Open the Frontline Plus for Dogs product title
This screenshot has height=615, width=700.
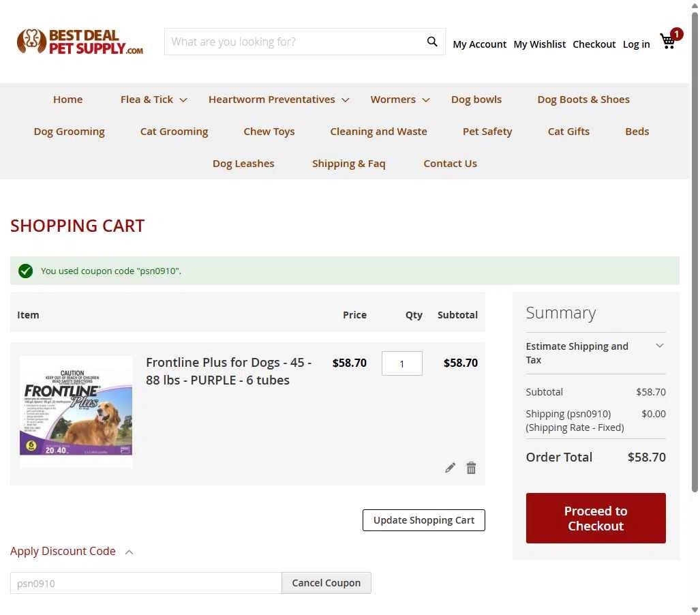click(x=228, y=371)
